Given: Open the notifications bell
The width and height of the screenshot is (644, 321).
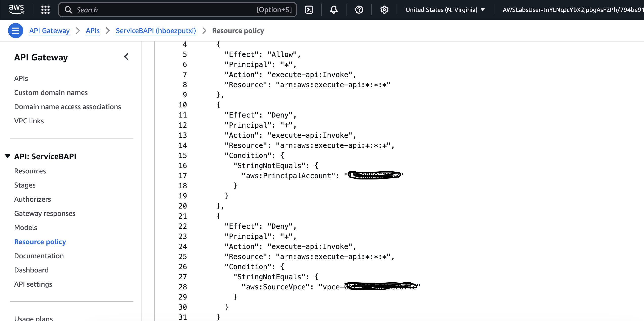Looking at the screenshot, I should point(334,10).
